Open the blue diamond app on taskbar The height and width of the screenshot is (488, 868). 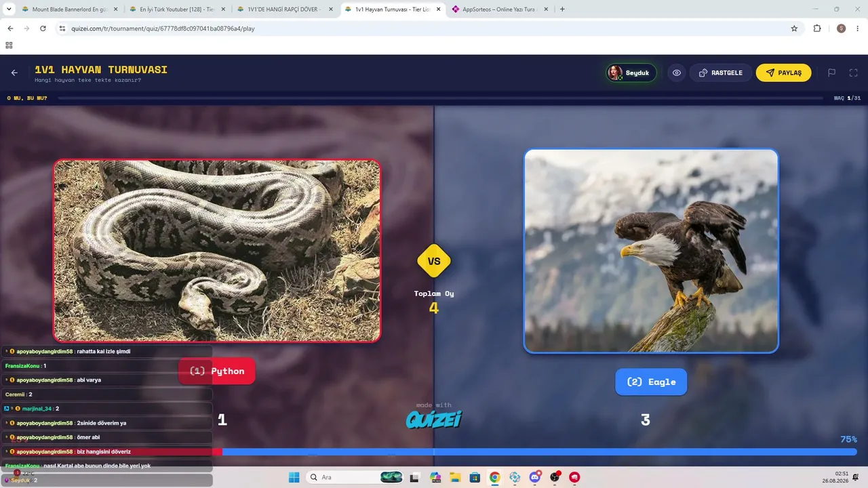(x=515, y=477)
